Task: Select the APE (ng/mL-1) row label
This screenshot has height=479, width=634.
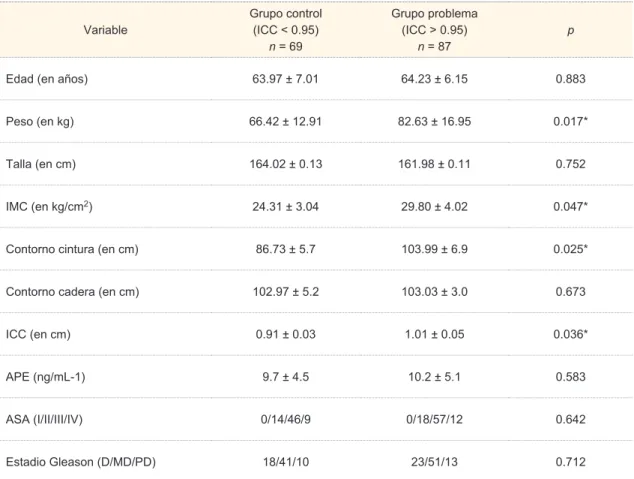Action: pos(45,377)
